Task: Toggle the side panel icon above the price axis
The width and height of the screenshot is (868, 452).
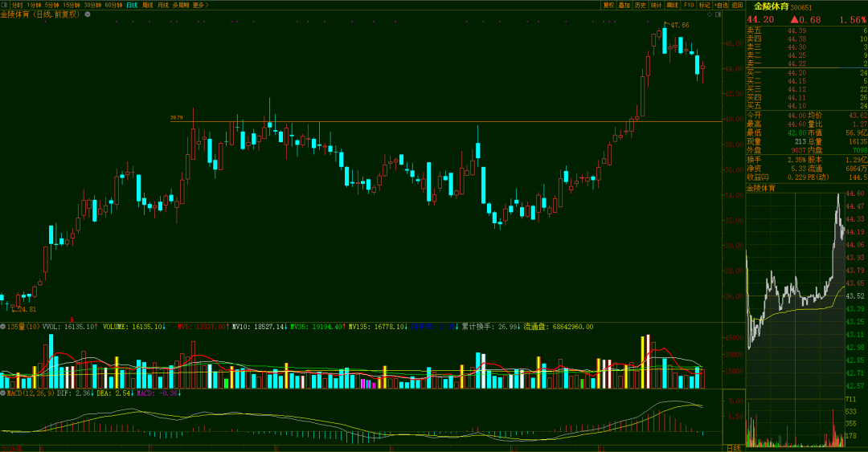Action: [x=718, y=14]
